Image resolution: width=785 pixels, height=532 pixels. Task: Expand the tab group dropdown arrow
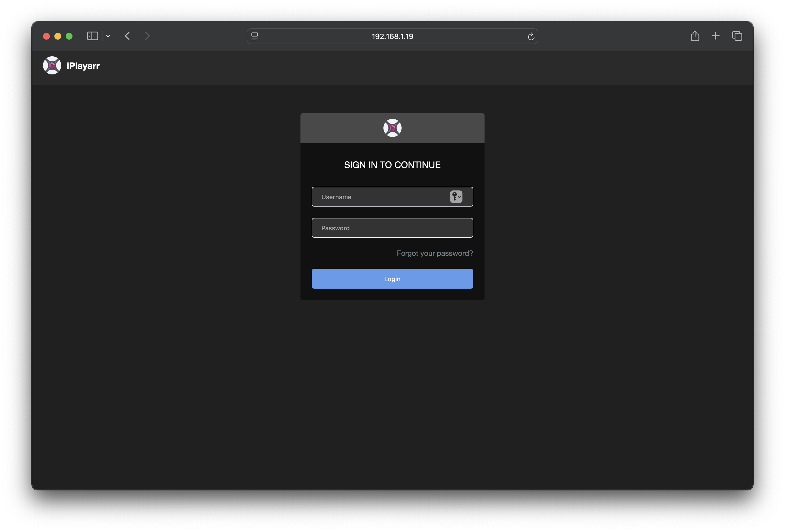[x=108, y=36]
